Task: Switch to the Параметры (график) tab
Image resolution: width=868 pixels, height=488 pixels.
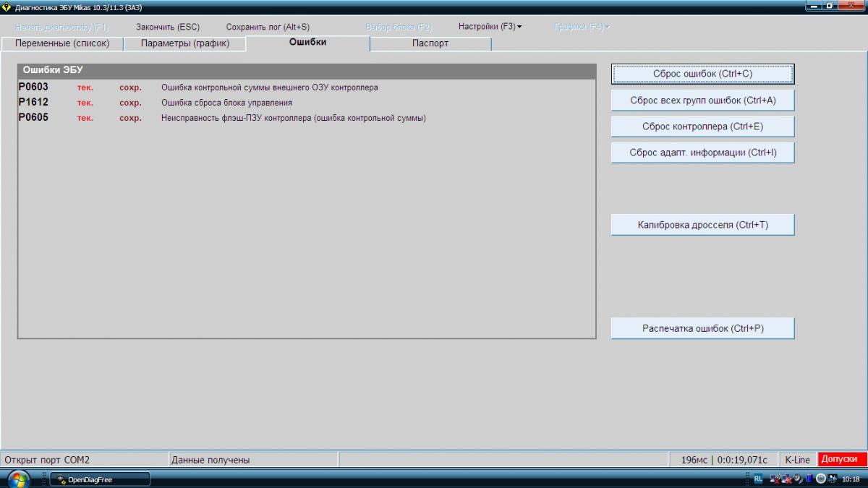Action: click(185, 43)
